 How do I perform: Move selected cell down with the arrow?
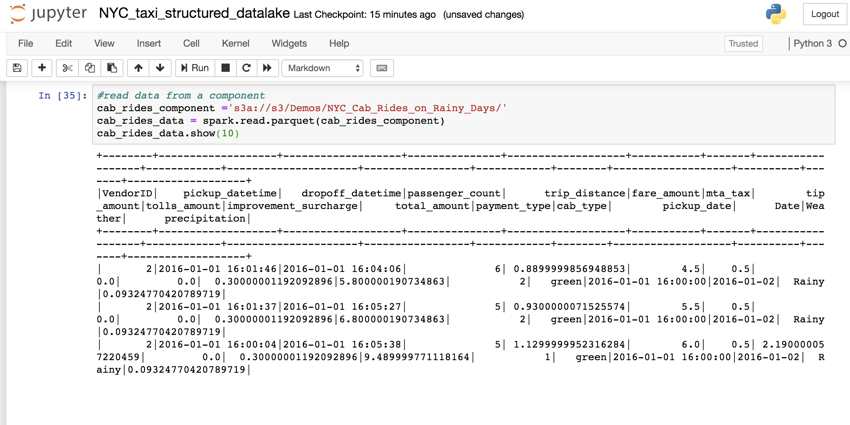click(160, 68)
